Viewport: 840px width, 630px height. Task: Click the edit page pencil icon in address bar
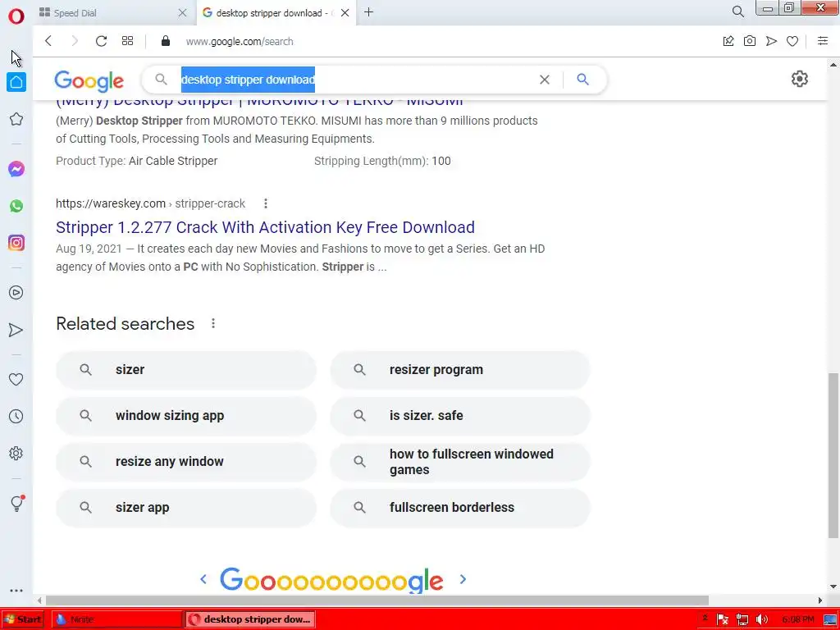[x=728, y=41]
